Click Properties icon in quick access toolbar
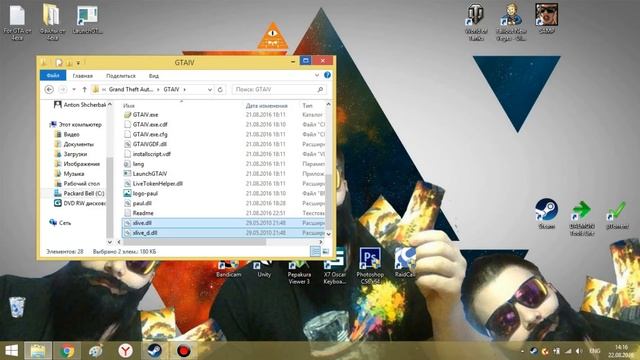640x360 pixels. (59, 62)
